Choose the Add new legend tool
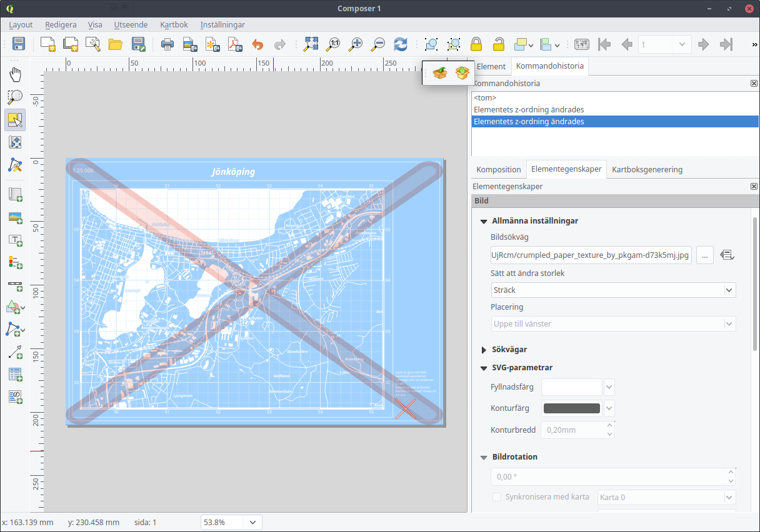 (x=15, y=262)
